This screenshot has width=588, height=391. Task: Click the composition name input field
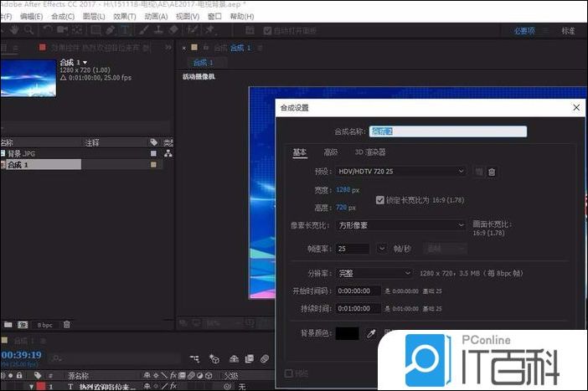[x=448, y=131]
